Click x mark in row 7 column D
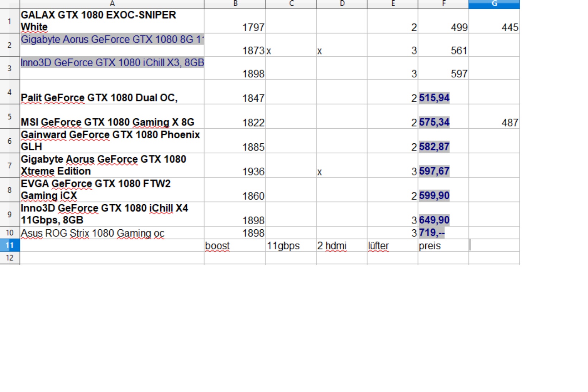Image resolution: width=588 pixels, height=392 pixels. coord(320,172)
